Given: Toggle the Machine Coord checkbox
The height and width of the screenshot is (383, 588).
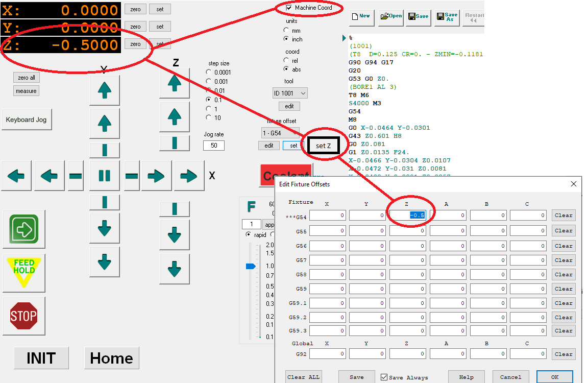Looking at the screenshot, I should click(x=289, y=8).
